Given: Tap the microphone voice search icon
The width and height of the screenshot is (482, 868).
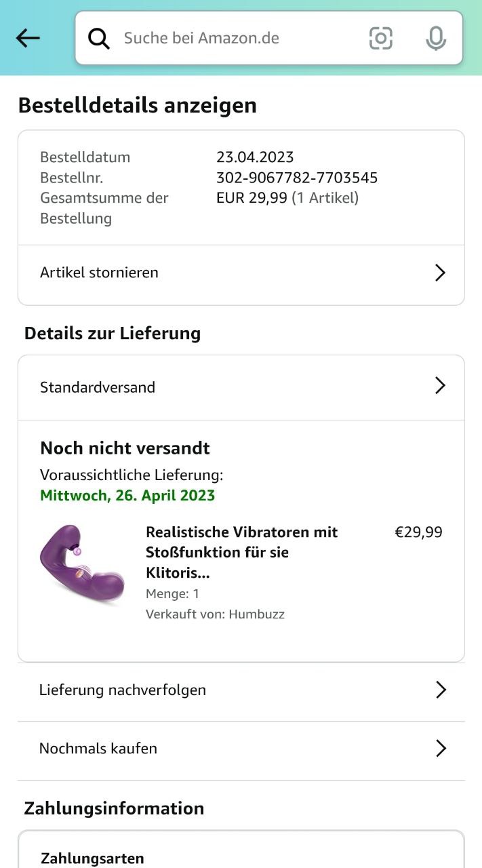Looking at the screenshot, I should tap(436, 38).
